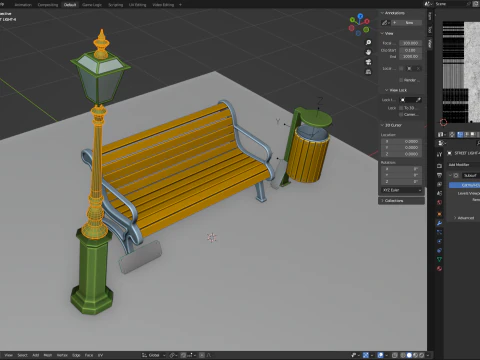The width and height of the screenshot is (480, 360).
Task: Open the viewport shading options dropdown arrow
Action: click(x=427, y=355)
